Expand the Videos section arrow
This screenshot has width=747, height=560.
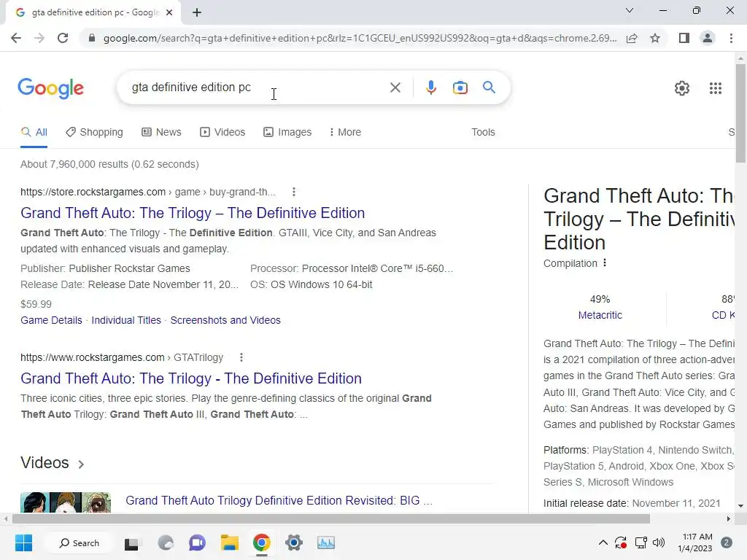(x=81, y=464)
